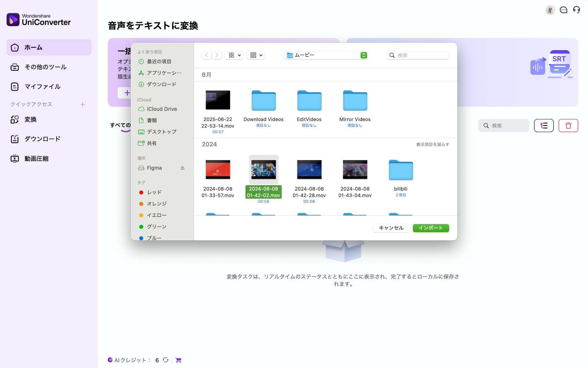Image resolution: width=588 pixels, height=368 pixels.
Task: Click the shopping cart icon near AI credits
Action: pyautogui.click(x=178, y=360)
